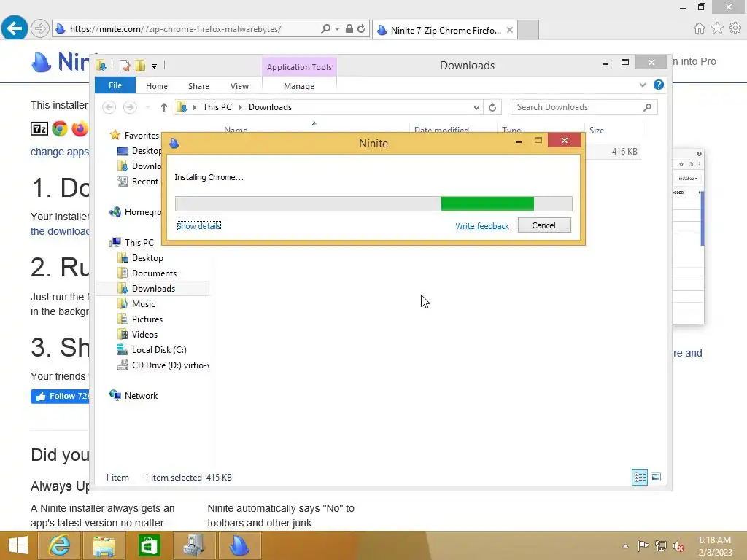Click the Chrome icon on Ninite page
The height and width of the screenshot is (560, 747).
pos(60,128)
